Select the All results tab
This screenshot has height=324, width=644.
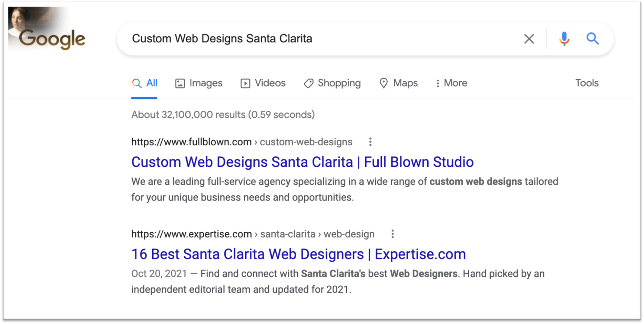click(x=144, y=83)
